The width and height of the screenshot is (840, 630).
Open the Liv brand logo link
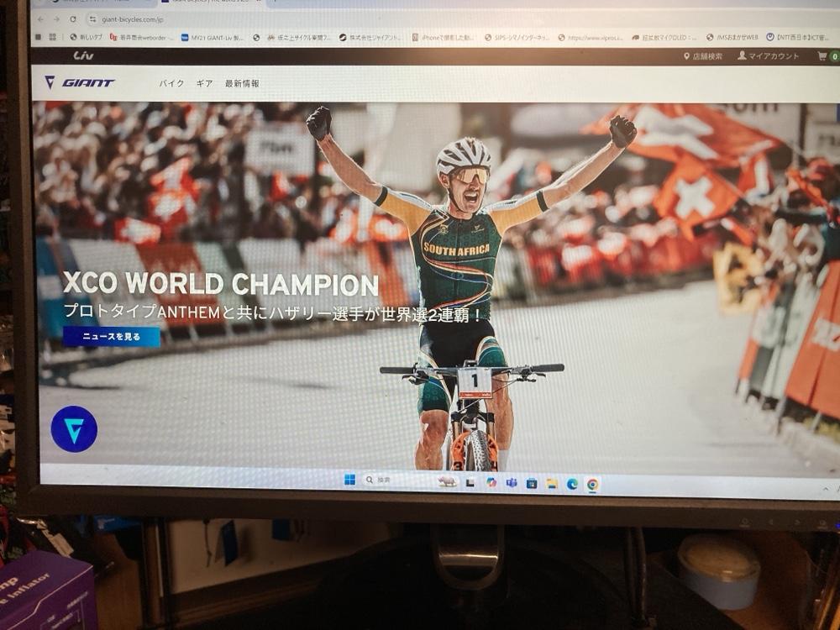pos(83,55)
